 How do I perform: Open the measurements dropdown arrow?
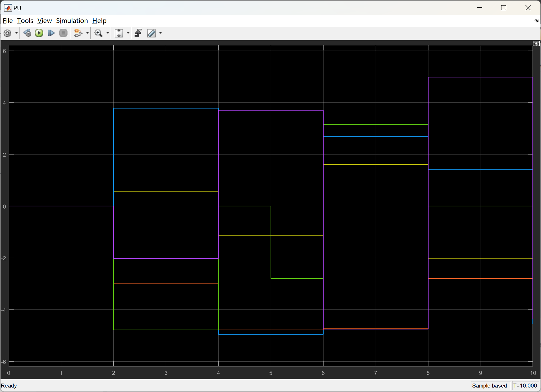tap(161, 33)
